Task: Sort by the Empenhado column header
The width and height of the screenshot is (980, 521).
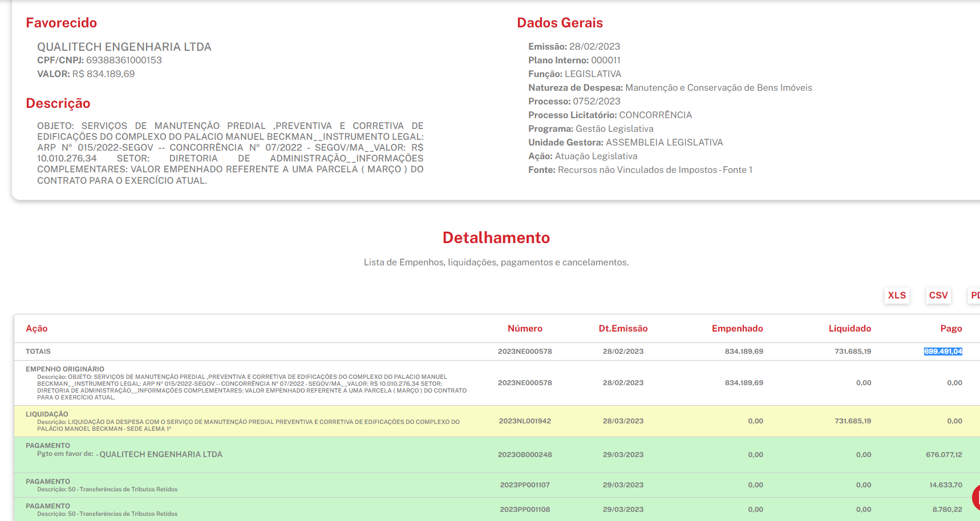Action: pos(737,328)
